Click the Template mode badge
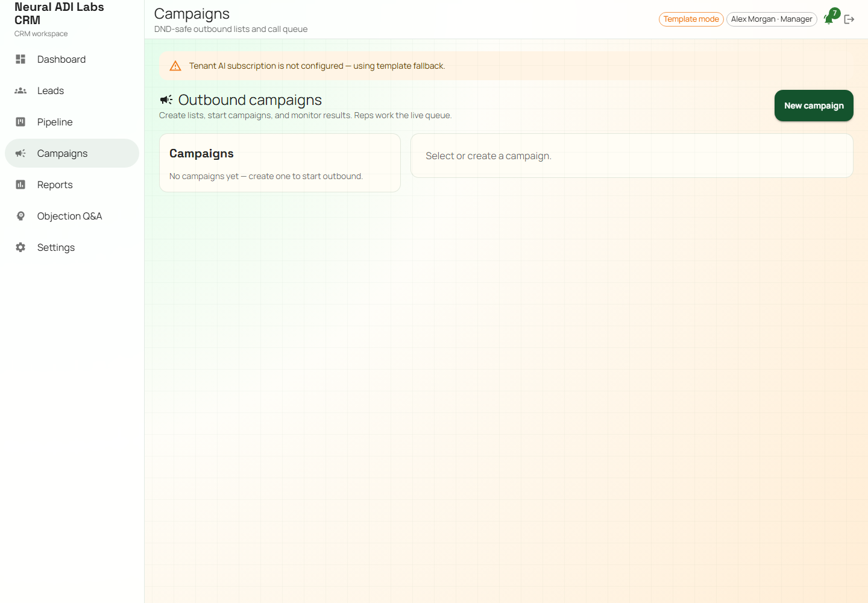Image resolution: width=868 pixels, height=603 pixels. coord(691,19)
